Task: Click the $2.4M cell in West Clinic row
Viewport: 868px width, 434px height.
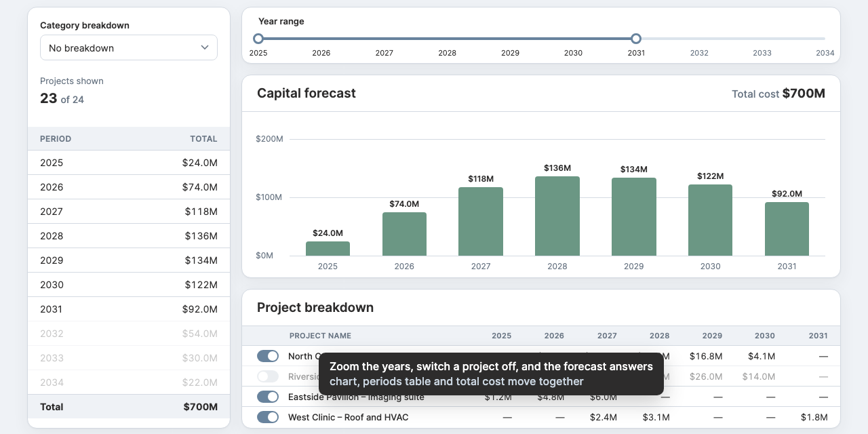Action: [x=604, y=417]
